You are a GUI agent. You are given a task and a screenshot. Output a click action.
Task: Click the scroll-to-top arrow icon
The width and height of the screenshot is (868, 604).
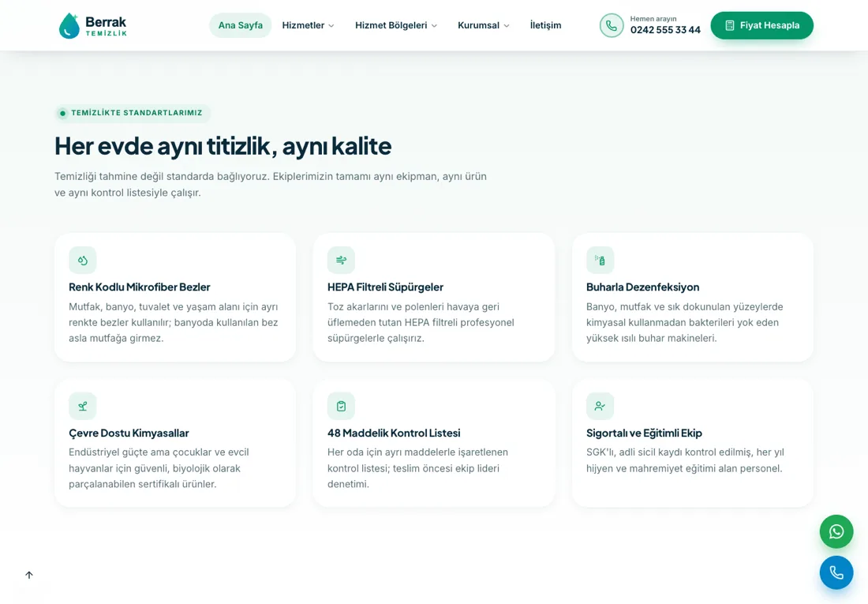pos(29,575)
